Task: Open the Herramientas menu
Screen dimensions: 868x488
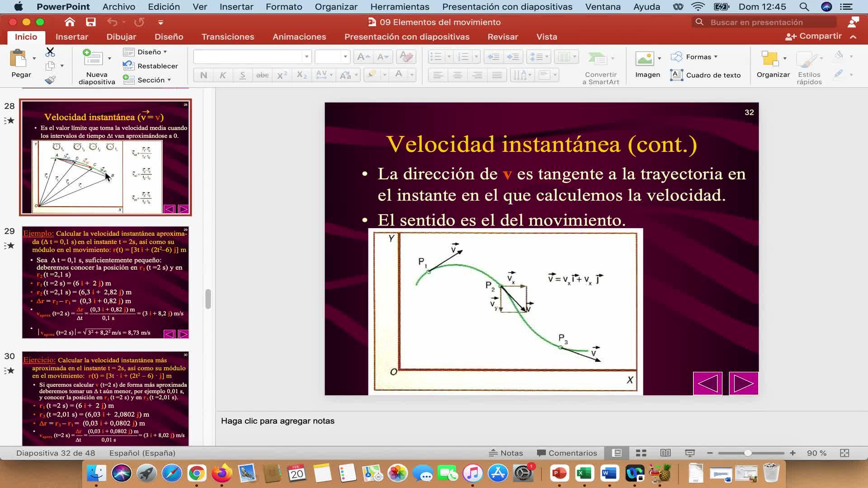Action: [x=400, y=7]
